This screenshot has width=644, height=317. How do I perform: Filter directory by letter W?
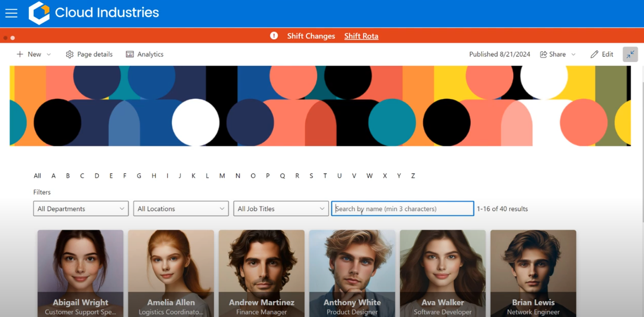point(369,176)
